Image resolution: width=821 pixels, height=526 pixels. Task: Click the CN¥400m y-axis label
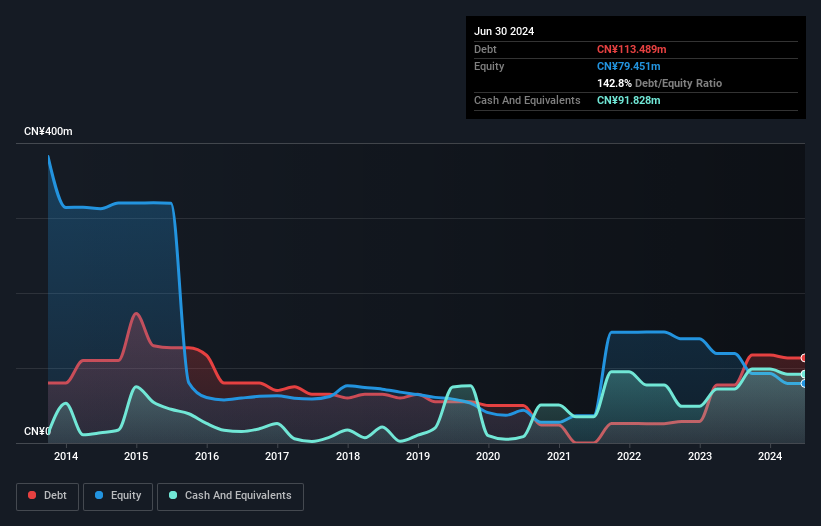48,131
